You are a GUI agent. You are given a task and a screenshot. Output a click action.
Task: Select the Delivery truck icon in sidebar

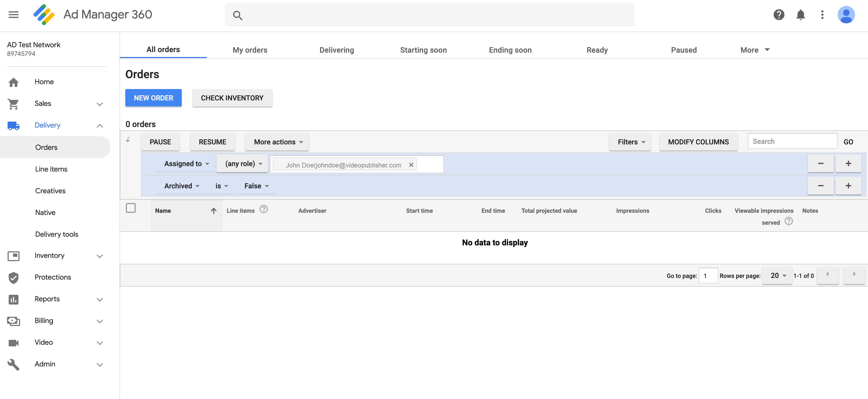[x=14, y=125]
